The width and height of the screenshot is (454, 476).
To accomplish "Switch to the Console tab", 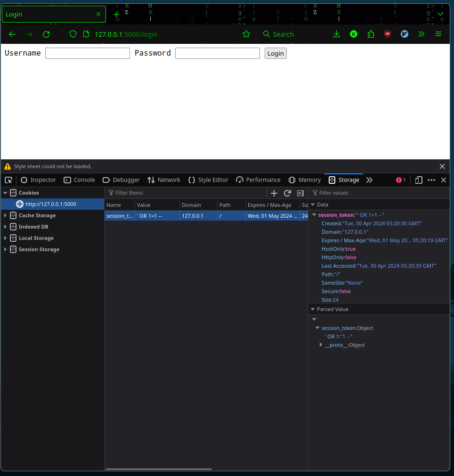I will click(79, 180).
